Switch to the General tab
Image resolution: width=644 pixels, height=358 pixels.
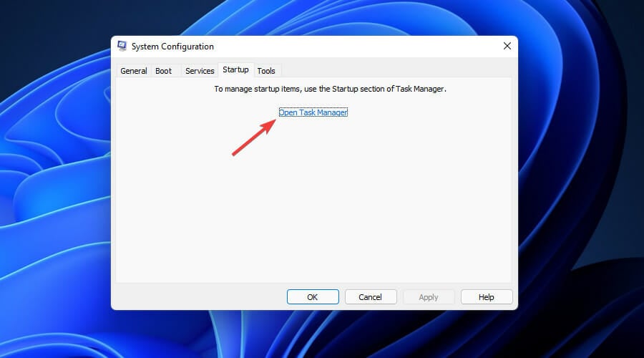pyautogui.click(x=134, y=71)
